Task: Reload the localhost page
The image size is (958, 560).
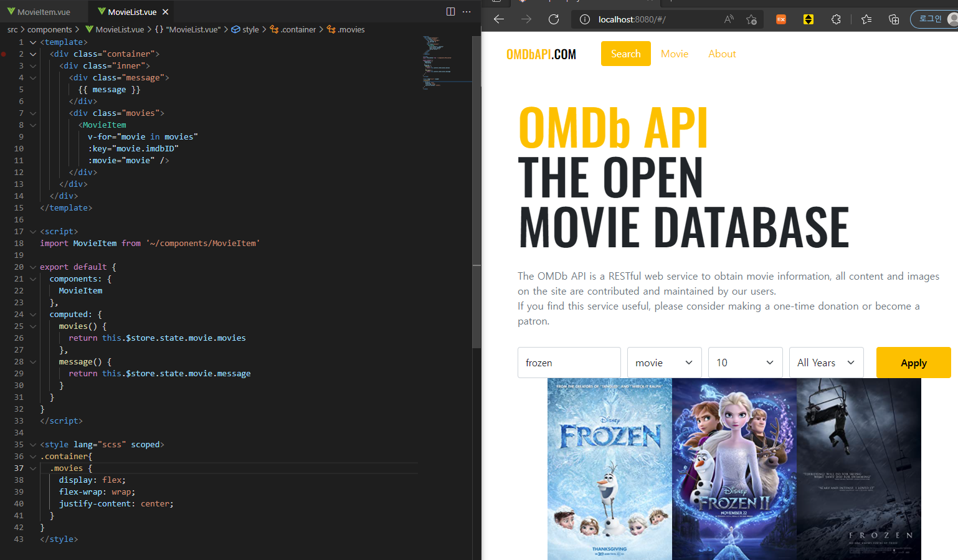Action: (554, 19)
